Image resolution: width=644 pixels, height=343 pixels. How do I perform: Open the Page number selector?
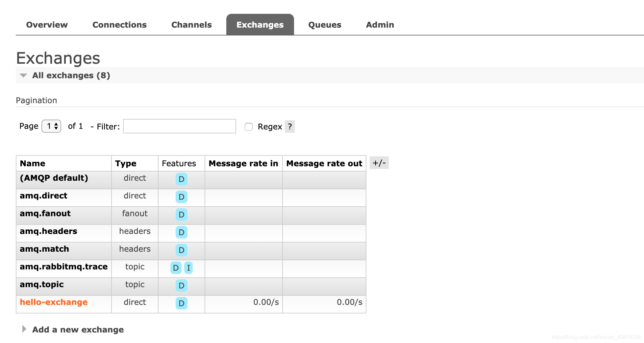[x=51, y=126]
